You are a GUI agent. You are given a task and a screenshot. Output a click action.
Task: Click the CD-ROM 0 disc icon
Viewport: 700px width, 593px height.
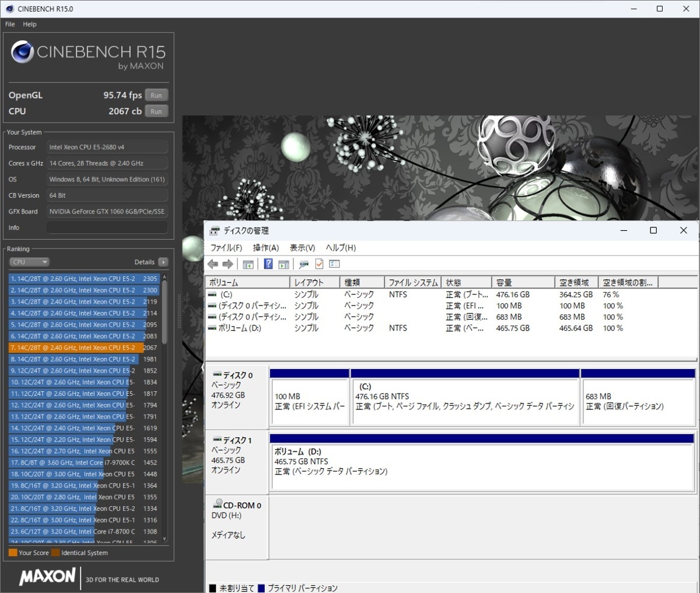(218, 504)
